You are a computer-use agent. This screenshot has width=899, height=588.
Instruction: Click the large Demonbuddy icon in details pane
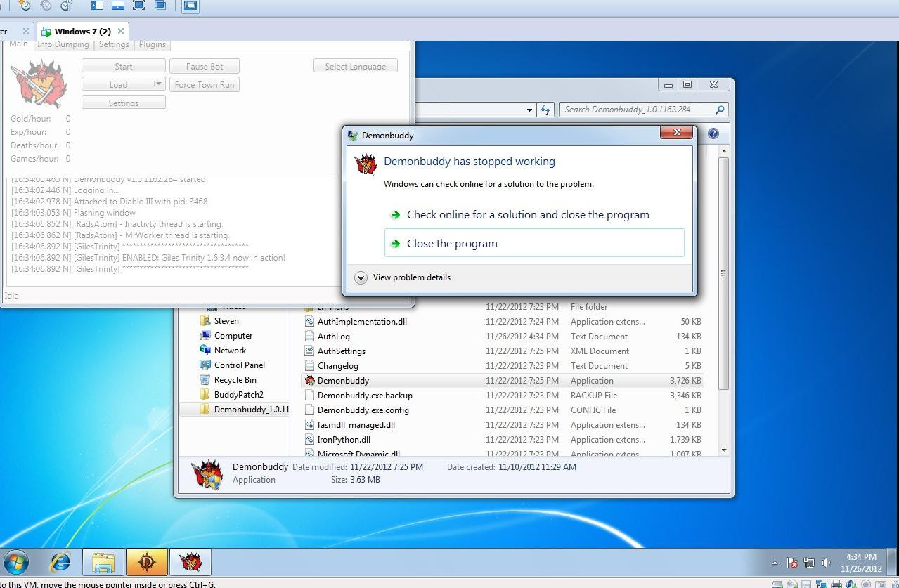coord(207,474)
